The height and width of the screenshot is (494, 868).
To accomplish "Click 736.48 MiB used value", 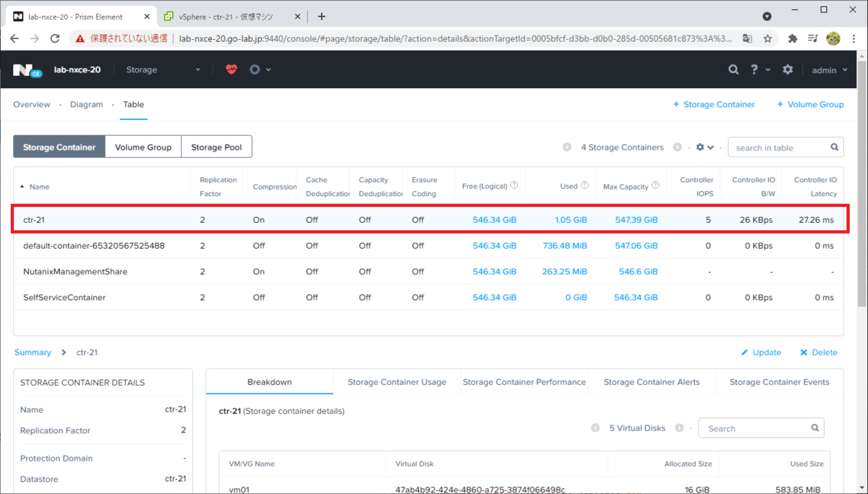I will pyautogui.click(x=565, y=245).
